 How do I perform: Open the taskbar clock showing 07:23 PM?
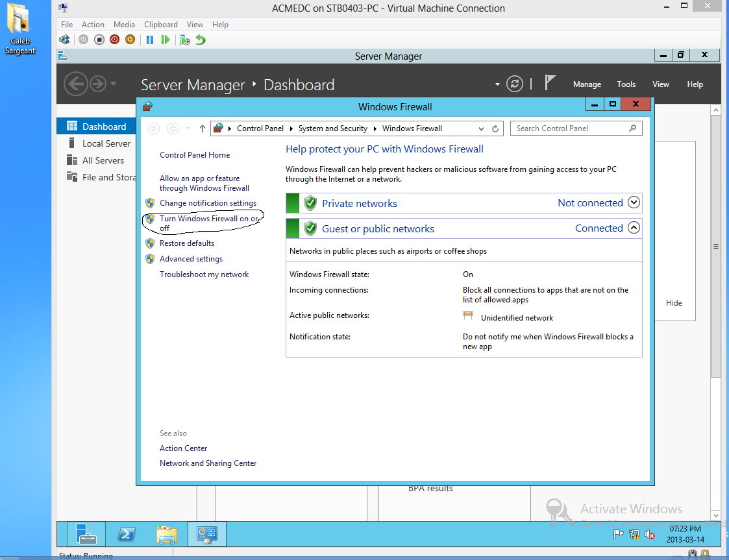click(x=686, y=534)
